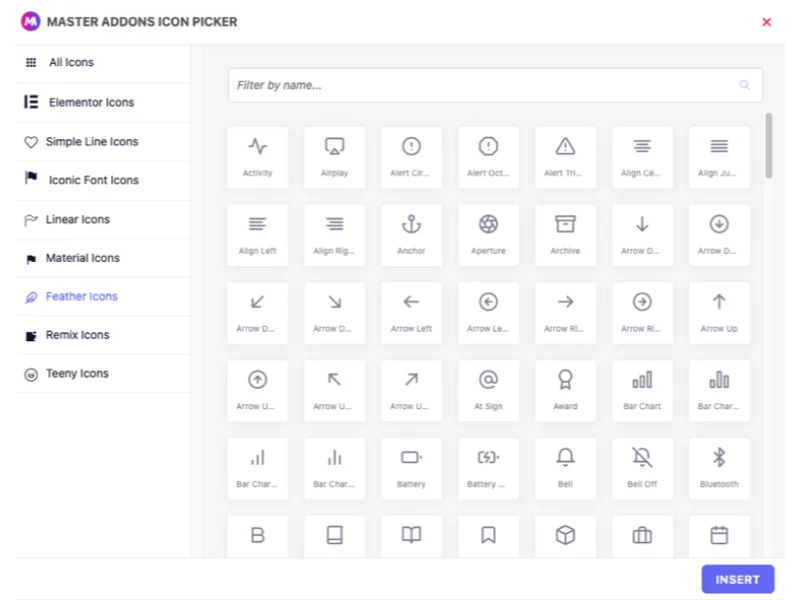The width and height of the screenshot is (800, 600).
Task: Select the bookmark icon
Action: click(488, 536)
